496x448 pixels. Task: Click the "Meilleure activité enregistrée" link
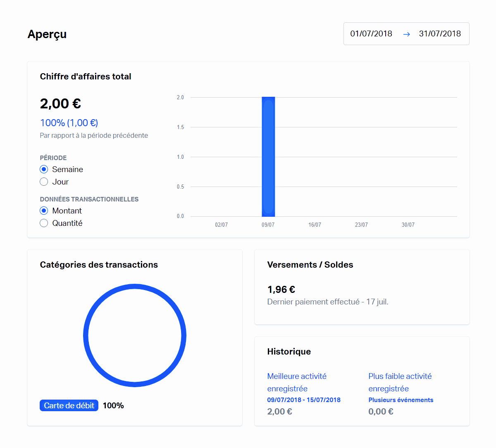coord(297,382)
